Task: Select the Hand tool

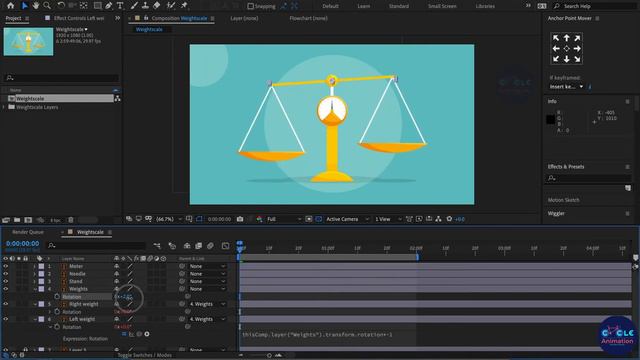Action: [36, 6]
